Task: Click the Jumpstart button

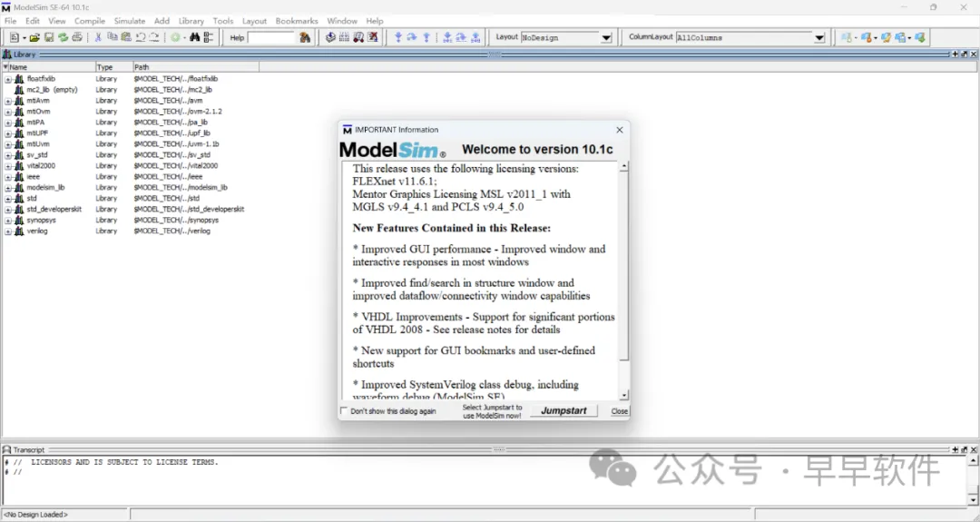Action: (563, 410)
